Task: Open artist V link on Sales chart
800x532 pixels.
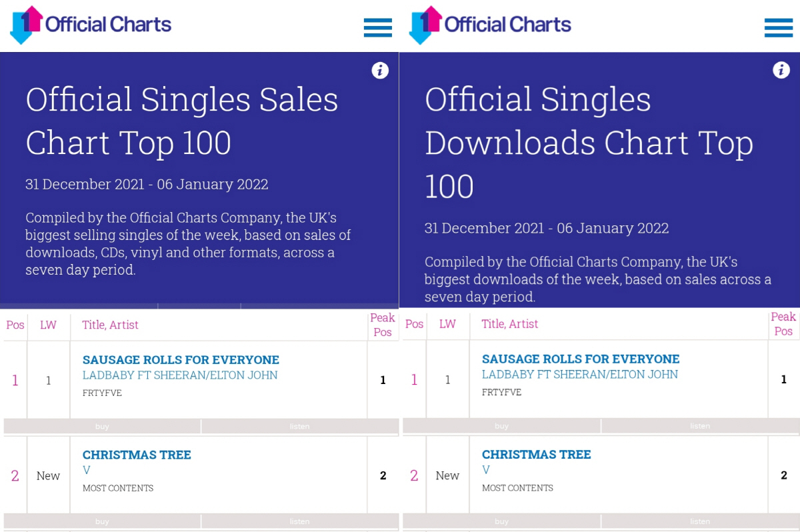Action: click(x=87, y=471)
